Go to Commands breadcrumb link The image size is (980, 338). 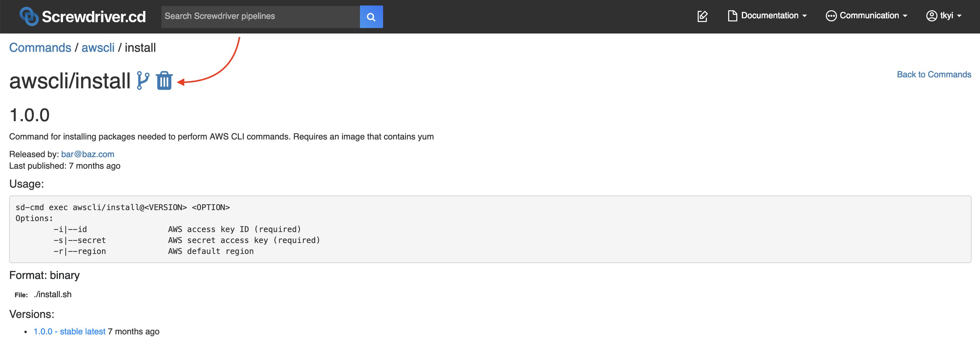pyautogui.click(x=40, y=48)
